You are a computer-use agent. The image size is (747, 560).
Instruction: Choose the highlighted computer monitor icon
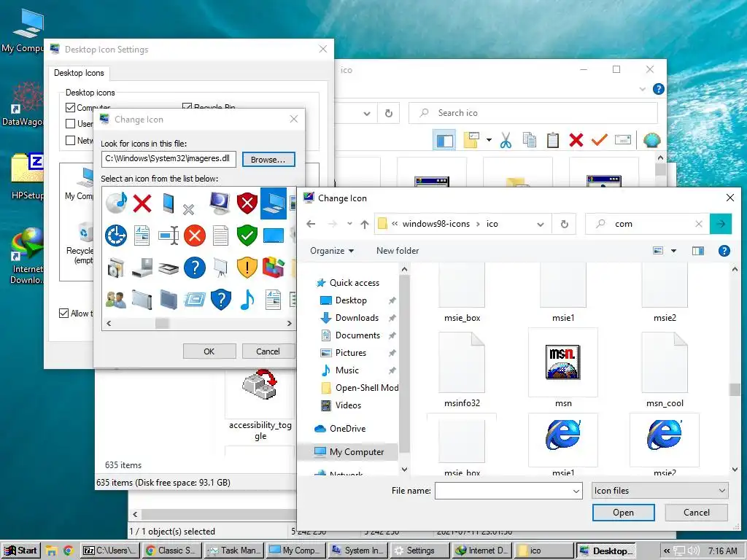274,203
